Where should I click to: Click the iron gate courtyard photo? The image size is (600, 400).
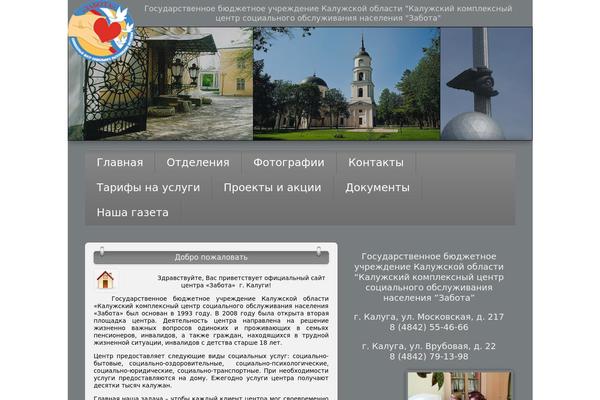pyautogui.click(x=161, y=83)
